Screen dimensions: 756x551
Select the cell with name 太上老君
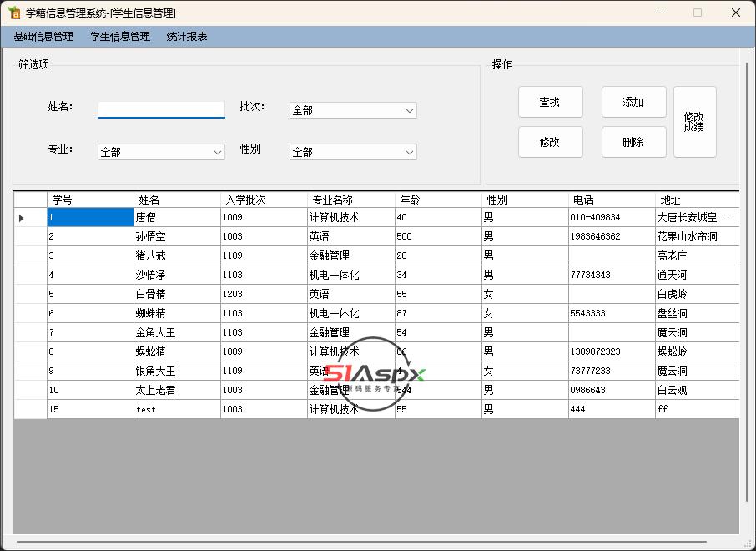point(177,390)
